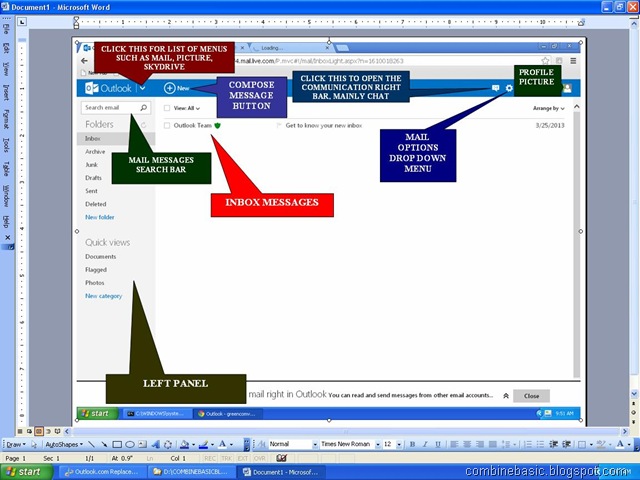Open the Line Color dropdown arrow
640x480 pixels.
point(212,444)
